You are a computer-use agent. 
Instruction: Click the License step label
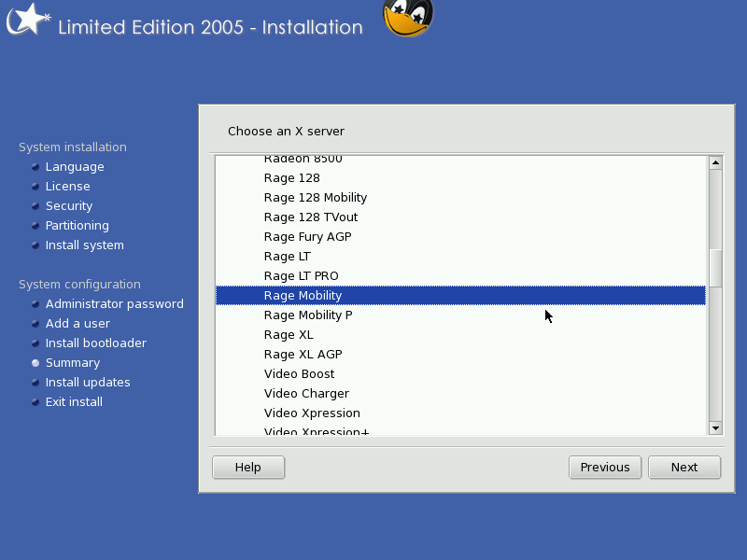coord(67,187)
